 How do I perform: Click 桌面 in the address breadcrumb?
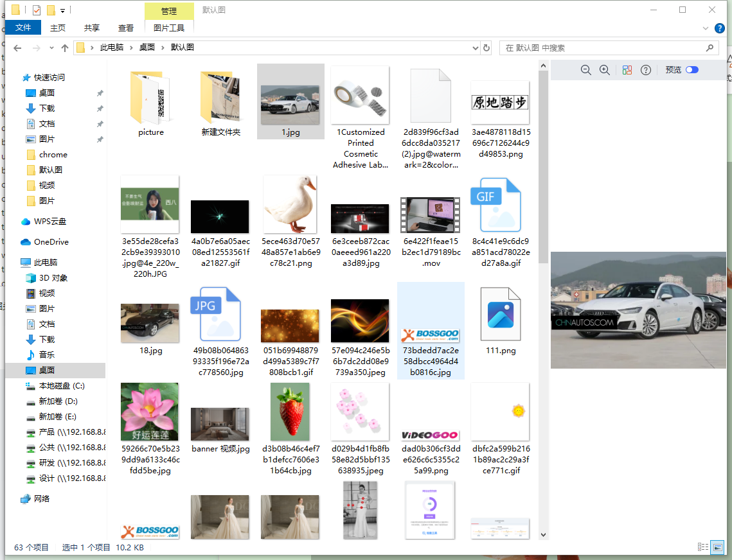coord(147,48)
